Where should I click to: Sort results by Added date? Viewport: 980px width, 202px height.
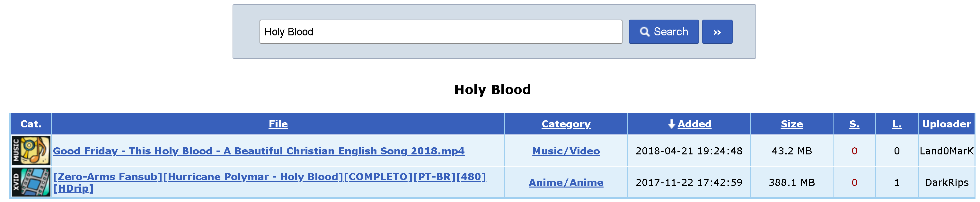[694, 124]
